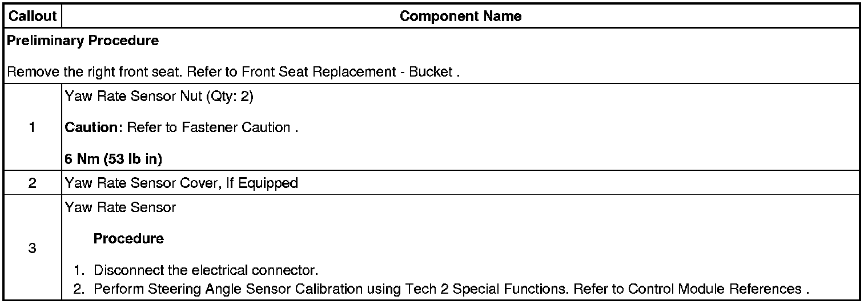Select the Preliminary Procedure heading
868x304 pixels.
pyautogui.click(x=83, y=41)
